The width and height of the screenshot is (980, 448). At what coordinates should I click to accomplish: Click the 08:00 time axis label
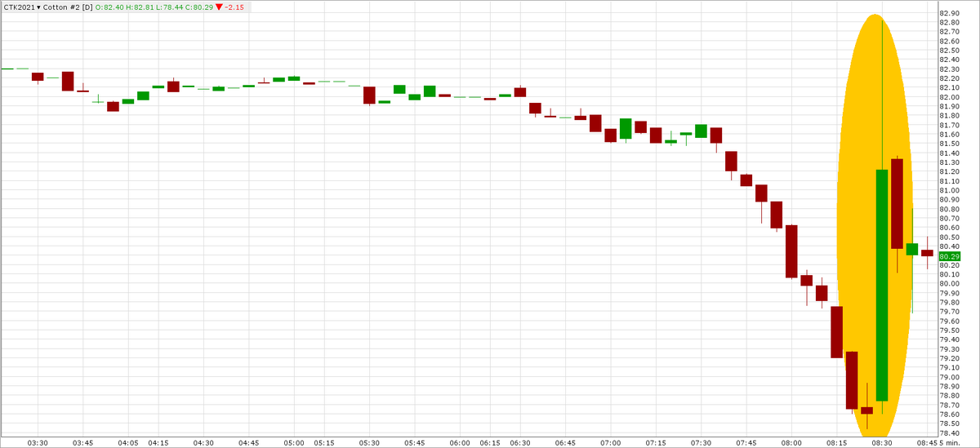pos(791,443)
